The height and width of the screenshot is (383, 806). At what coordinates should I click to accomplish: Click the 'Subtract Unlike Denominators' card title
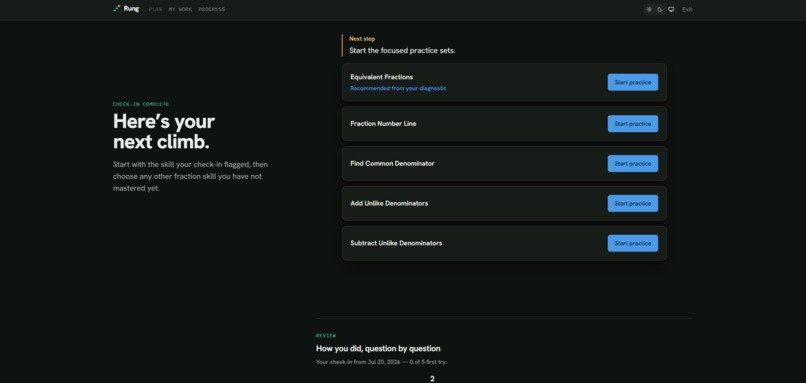pyautogui.click(x=396, y=243)
